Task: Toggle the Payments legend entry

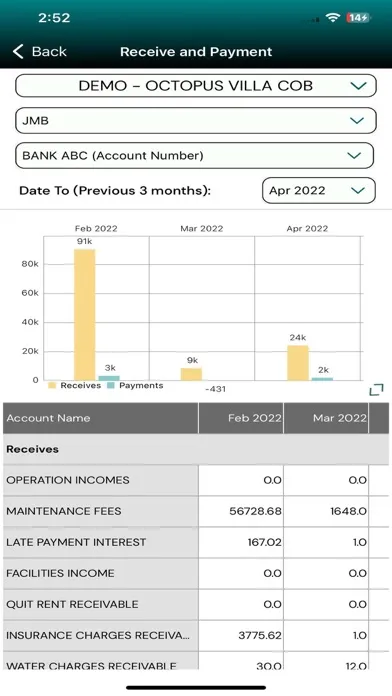Action: tap(135, 385)
